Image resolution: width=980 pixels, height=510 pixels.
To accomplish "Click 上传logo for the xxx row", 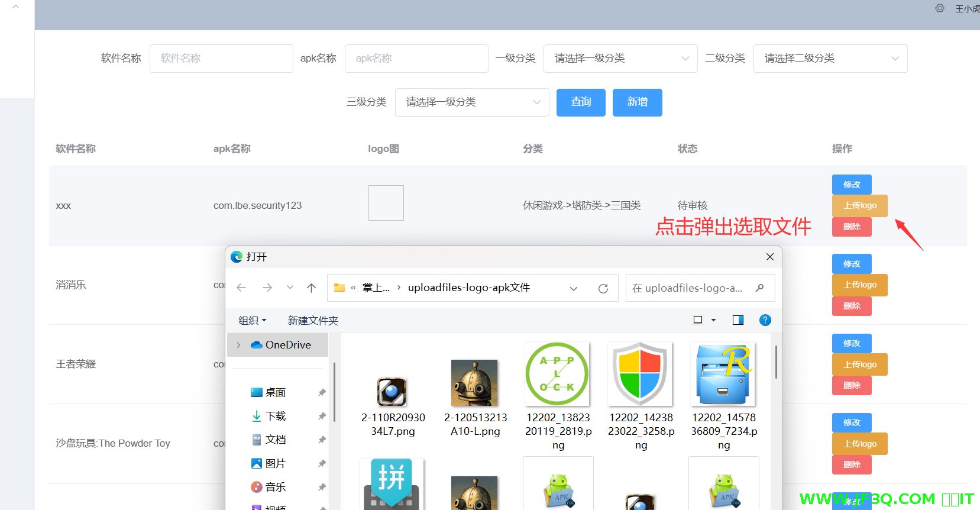I will coord(860,206).
